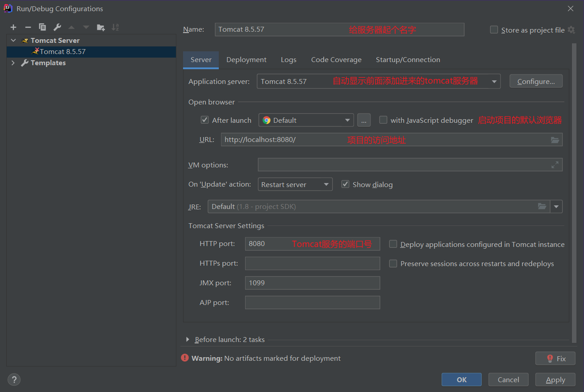
Task: Confirm with the OK button
Action: [x=462, y=379]
